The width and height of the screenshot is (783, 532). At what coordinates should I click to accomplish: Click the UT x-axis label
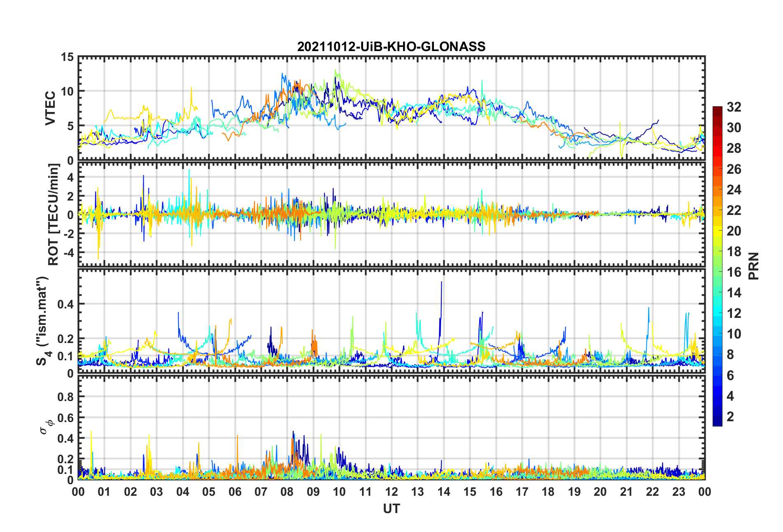point(391,509)
